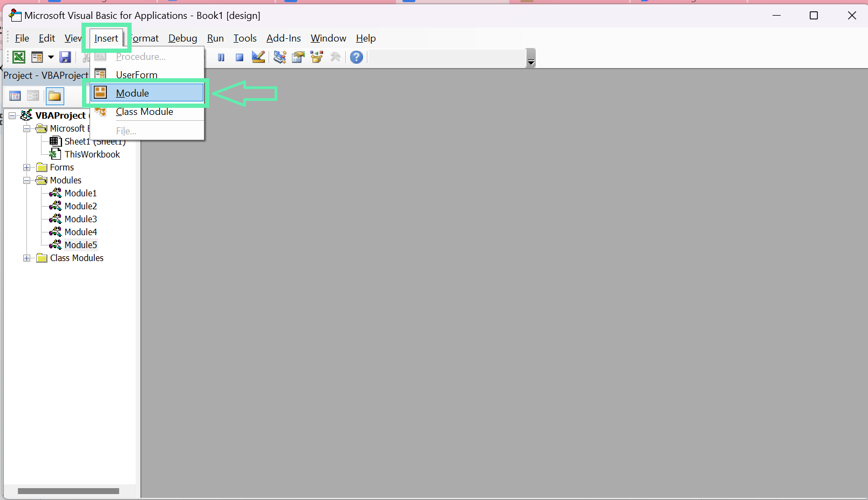Open the Edit menu
This screenshot has height=500, width=868.
47,38
